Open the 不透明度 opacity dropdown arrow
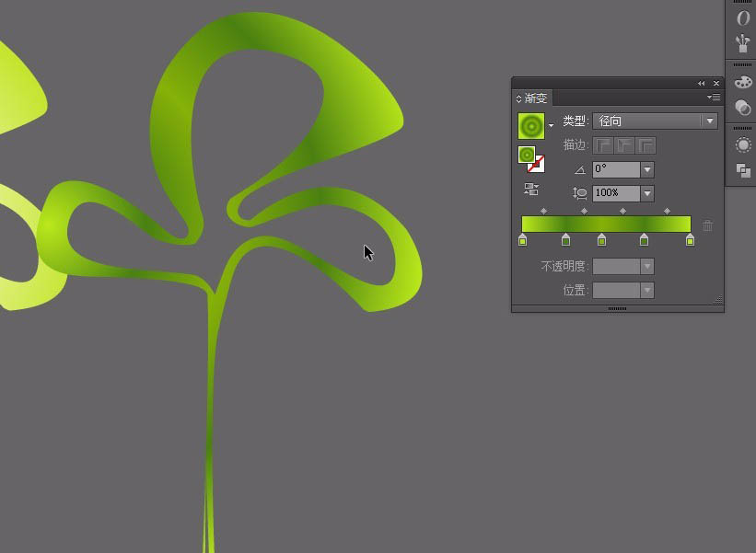This screenshot has width=756, height=553. pyautogui.click(x=647, y=266)
